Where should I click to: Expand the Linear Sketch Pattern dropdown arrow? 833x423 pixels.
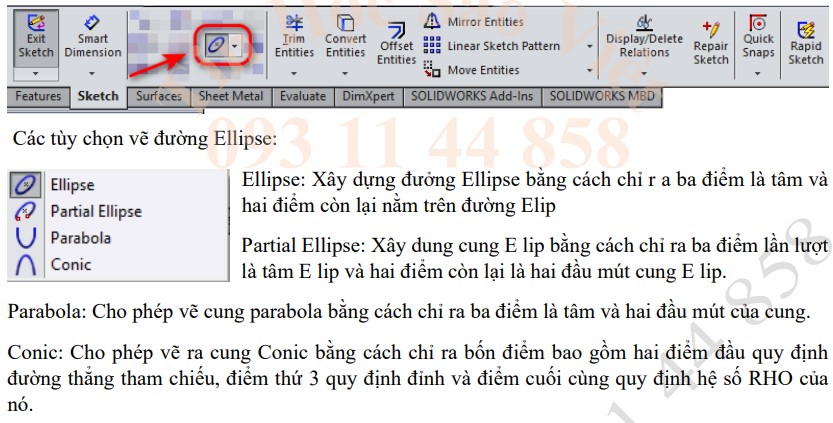(589, 46)
